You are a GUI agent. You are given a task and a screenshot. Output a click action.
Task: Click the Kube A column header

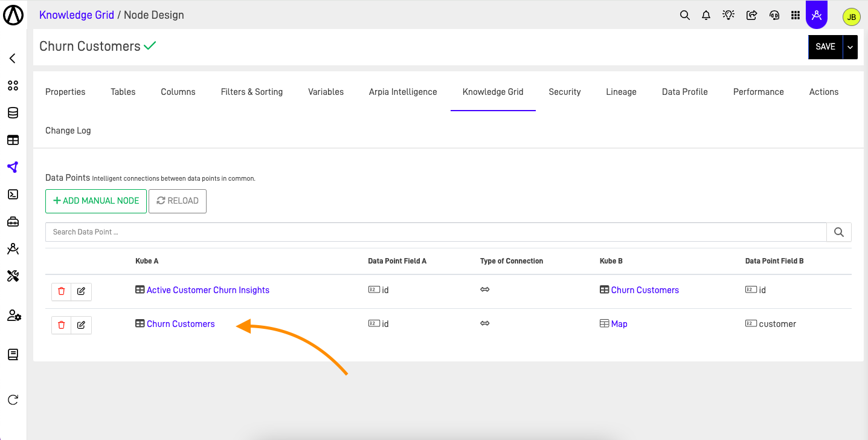pyautogui.click(x=147, y=261)
